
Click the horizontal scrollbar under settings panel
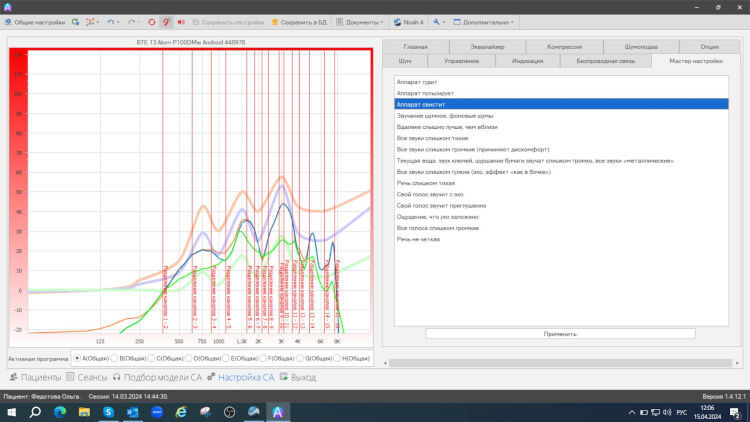click(x=560, y=363)
